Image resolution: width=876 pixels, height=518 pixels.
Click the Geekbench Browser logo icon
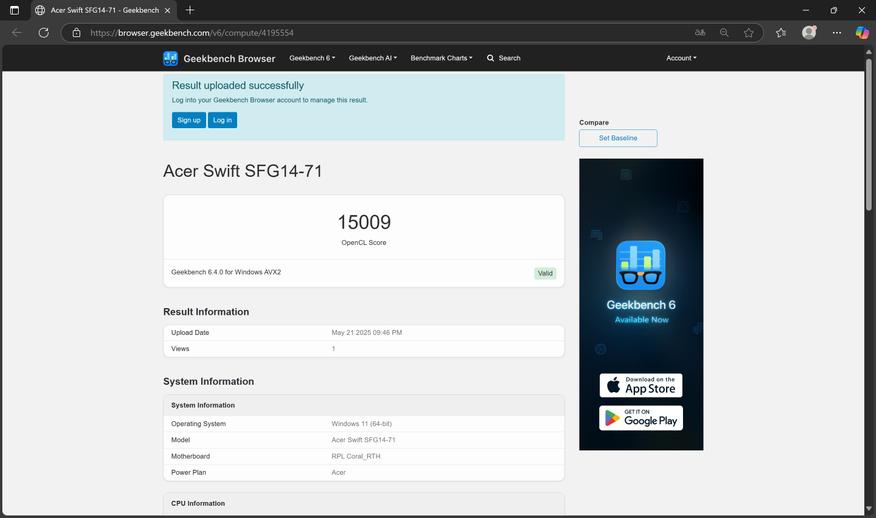[171, 58]
